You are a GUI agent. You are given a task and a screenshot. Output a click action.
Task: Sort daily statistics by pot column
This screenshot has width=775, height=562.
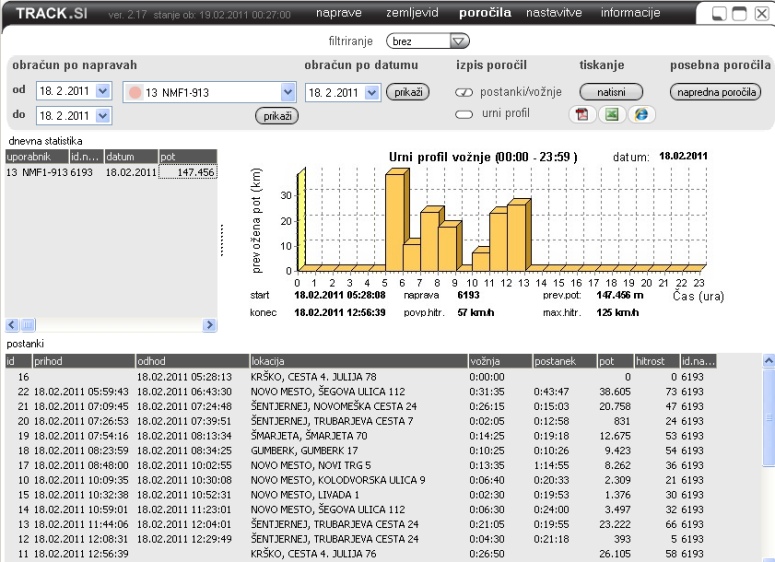coord(188,157)
